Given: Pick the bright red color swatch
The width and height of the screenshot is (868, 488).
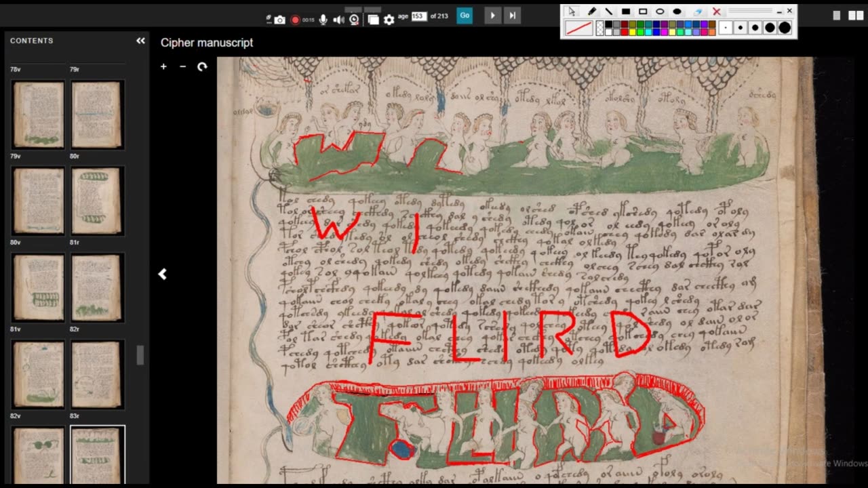Looking at the screenshot, I should point(625,32).
